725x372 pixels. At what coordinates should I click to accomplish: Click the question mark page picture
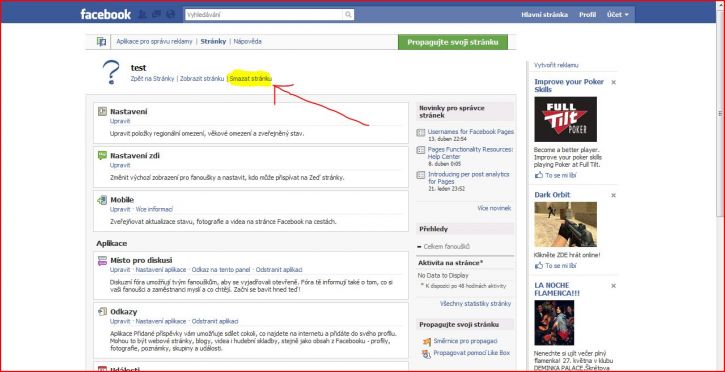(111, 72)
